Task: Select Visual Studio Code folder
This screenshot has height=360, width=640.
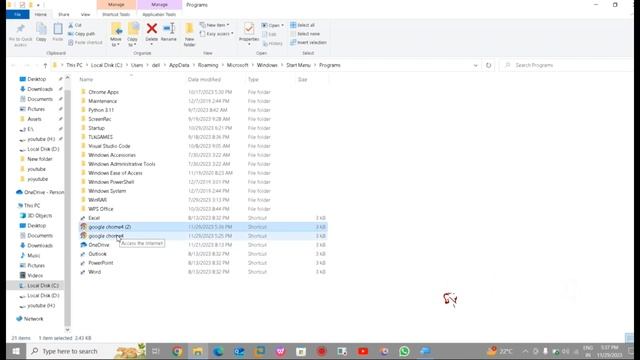Action: point(109,146)
